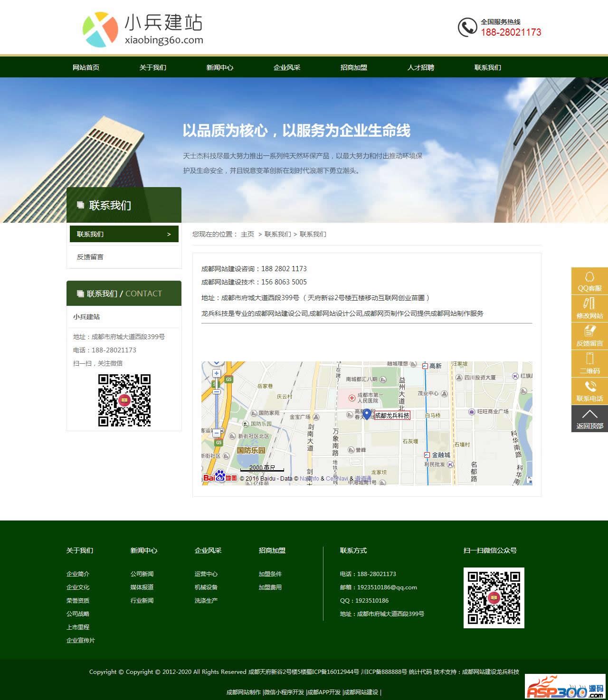608x700 pixels.
Task: Click the QQ客服 sidebar icon
Action: click(589, 281)
